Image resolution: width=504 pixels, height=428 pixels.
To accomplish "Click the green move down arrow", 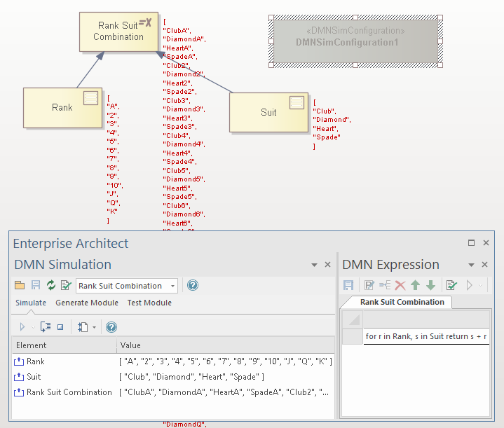I will (430, 285).
